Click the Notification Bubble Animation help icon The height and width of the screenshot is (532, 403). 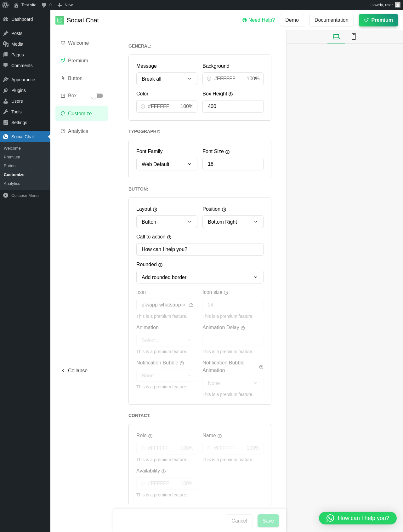(261, 367)
